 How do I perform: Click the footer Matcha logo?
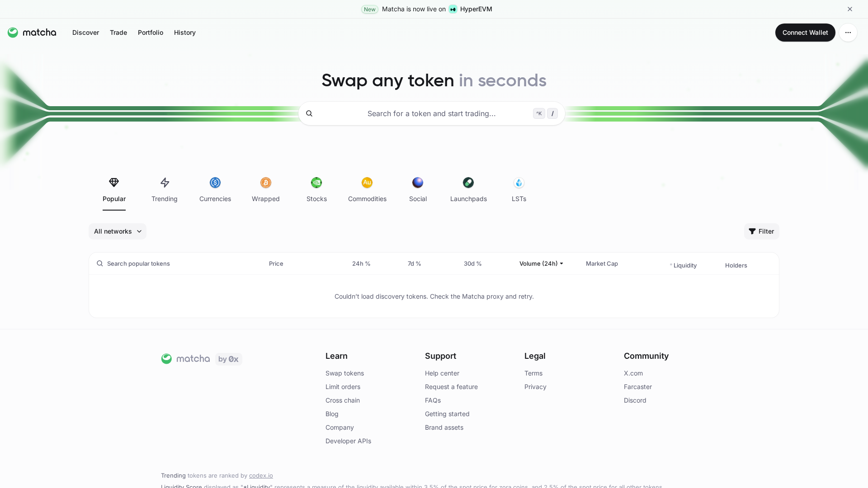tap(185, 359)
